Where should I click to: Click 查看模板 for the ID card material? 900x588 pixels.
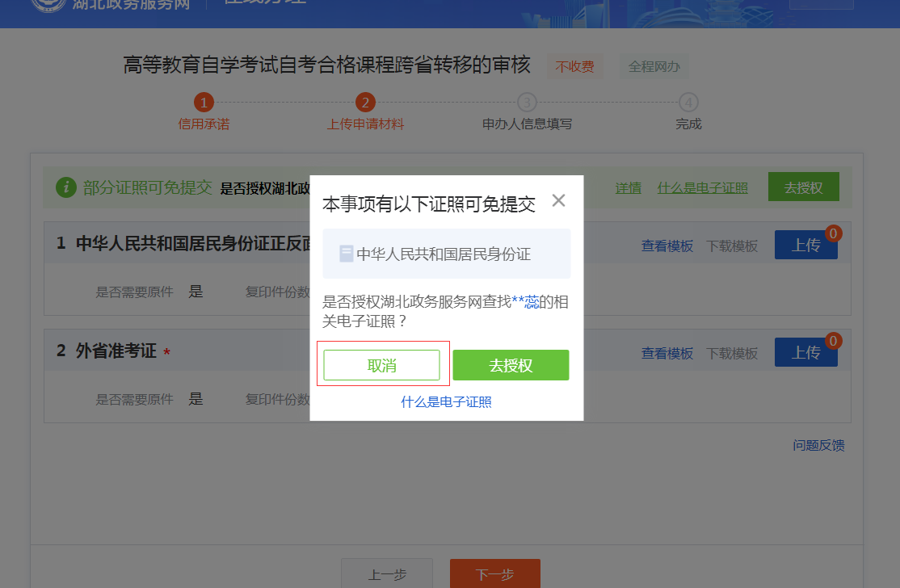[667, 246]
